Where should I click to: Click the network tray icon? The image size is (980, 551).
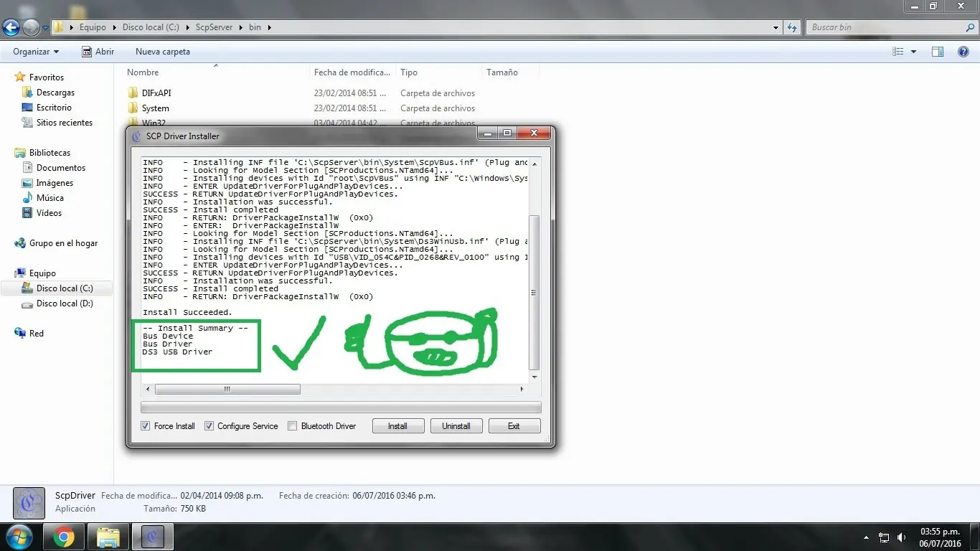(x=884, y=537)
